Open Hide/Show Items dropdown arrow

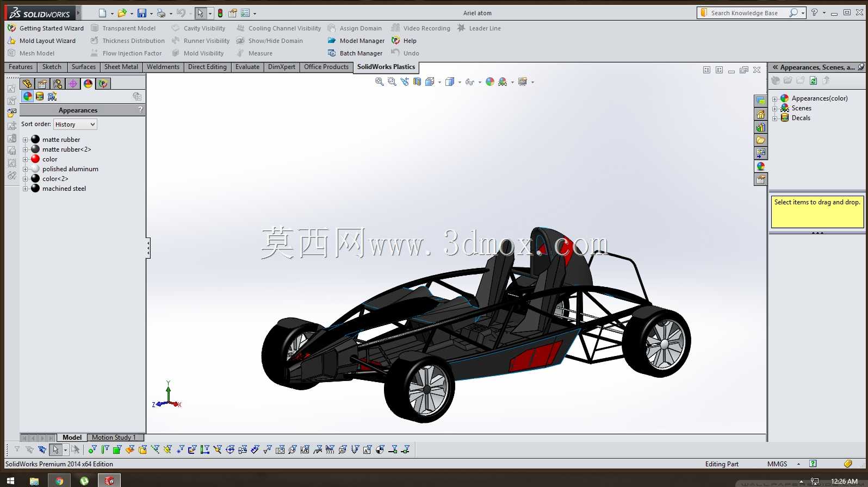480,82
